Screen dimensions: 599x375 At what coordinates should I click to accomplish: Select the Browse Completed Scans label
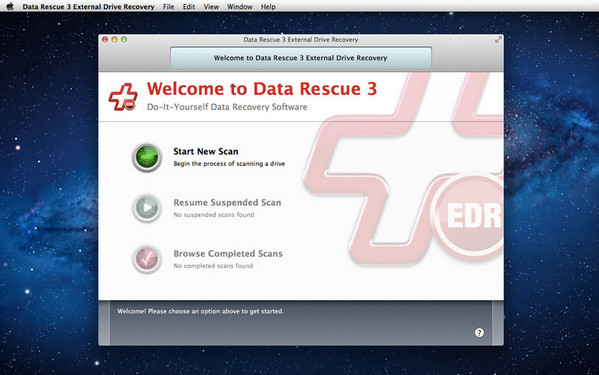[228, 254]
